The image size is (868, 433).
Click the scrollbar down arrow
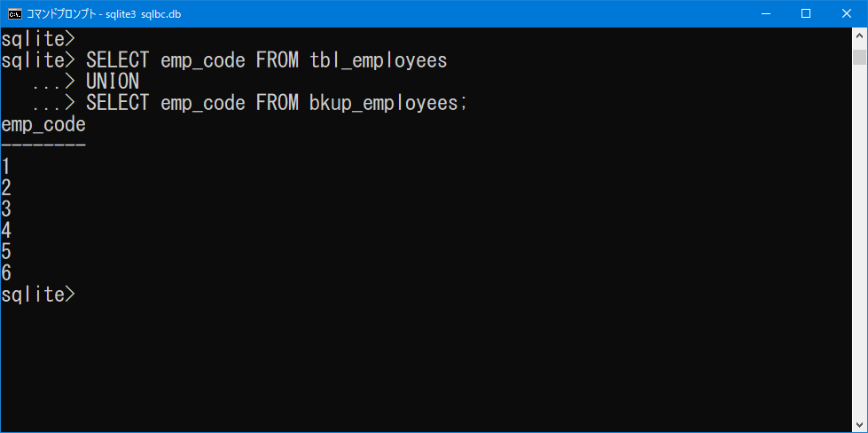pyautogui.click(x=859, y=425)
